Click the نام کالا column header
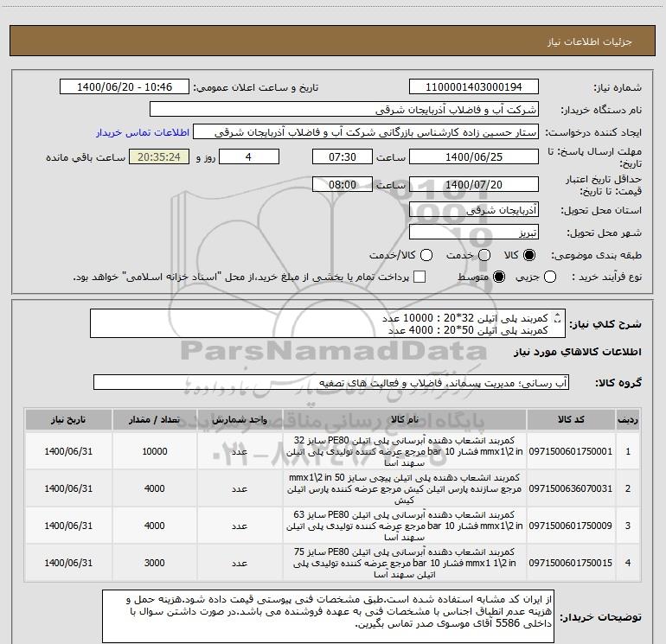 [405, 419]
